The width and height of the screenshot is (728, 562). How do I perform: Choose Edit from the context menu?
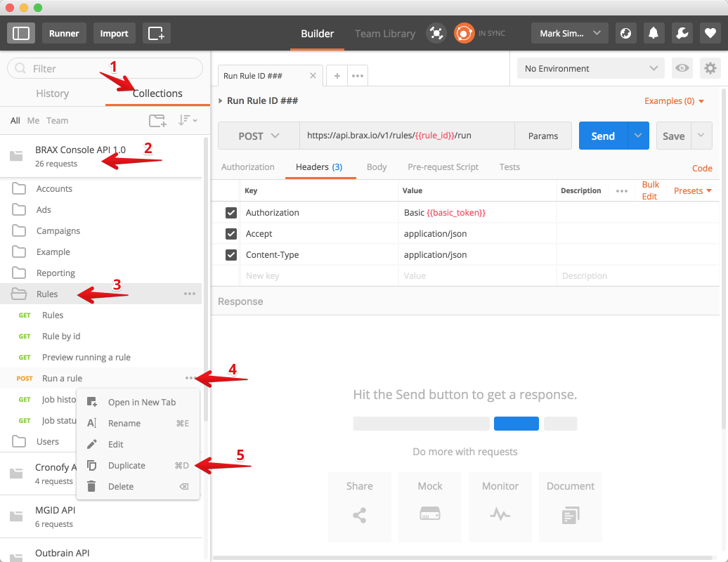coord(138,445)
